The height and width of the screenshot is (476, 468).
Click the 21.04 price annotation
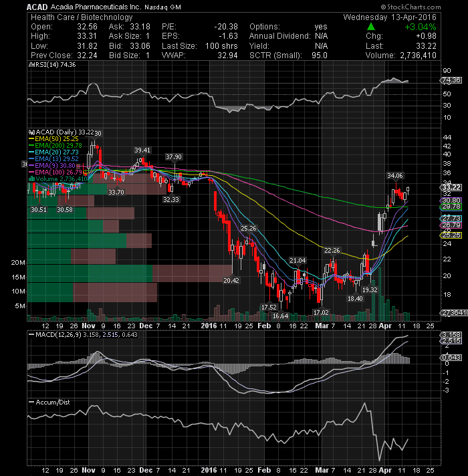[298, 261]
